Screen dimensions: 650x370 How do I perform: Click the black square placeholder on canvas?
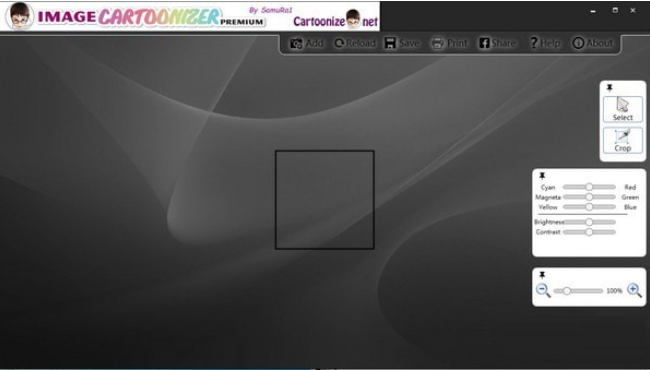pyautogui.click(x=325, y=200)
